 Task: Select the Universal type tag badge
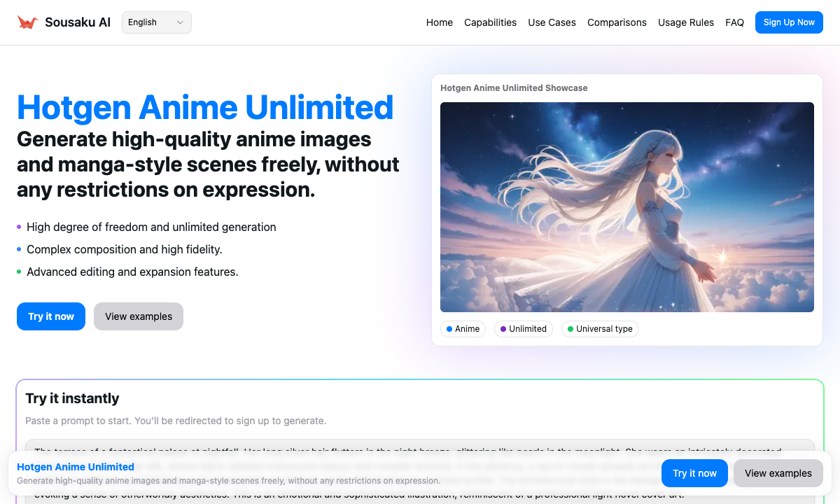pyautogui.click(x=600, y=328)
